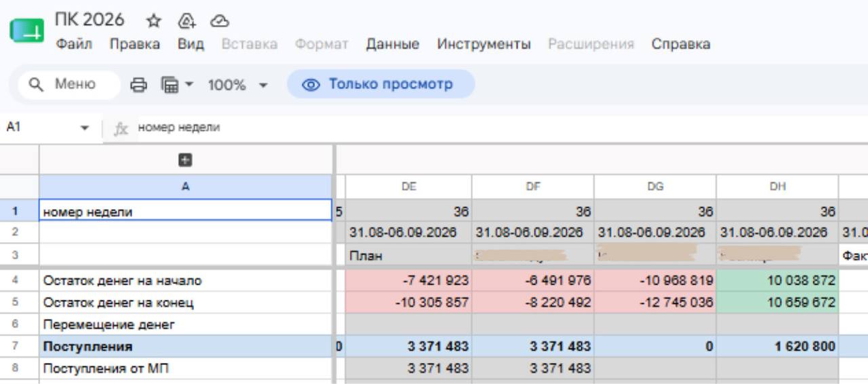The height and width of the screenshot is (384, 868).
Task: Click the add to Drive icon
Action: pyautogui.click(x=186, y=21)
